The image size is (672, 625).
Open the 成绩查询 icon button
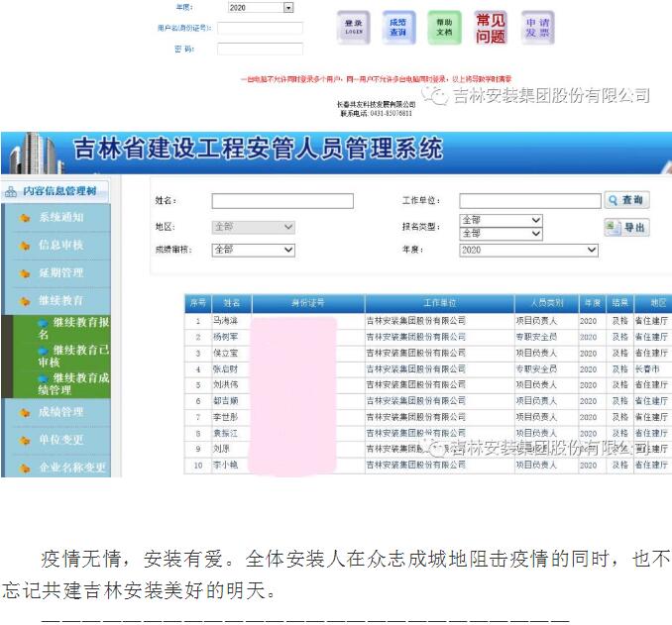[397, 28]
